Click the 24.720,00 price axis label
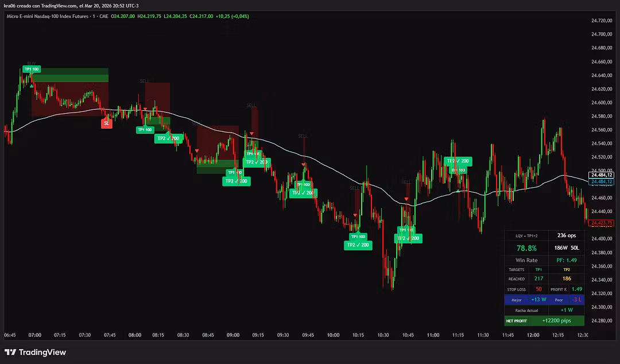 (x=602, y=21)
